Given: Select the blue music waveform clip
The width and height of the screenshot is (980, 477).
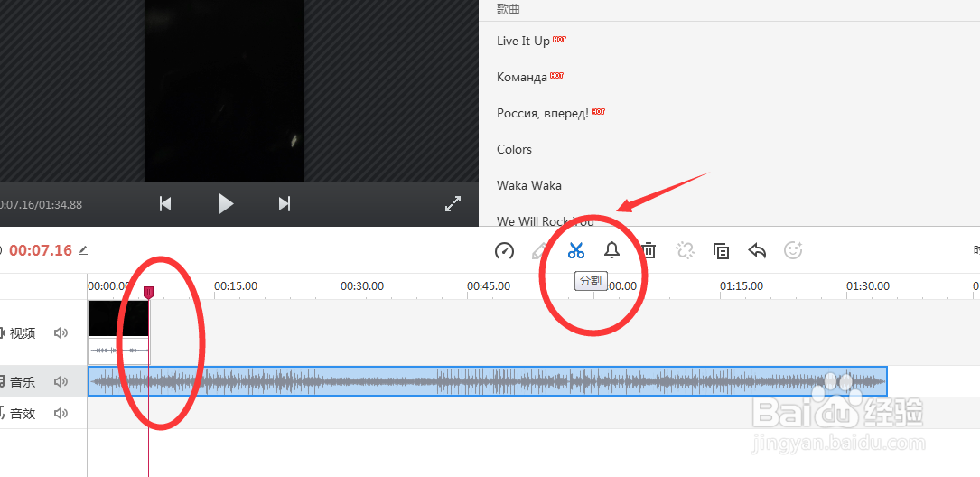Looking at the screenshot, I should [488, 381].
